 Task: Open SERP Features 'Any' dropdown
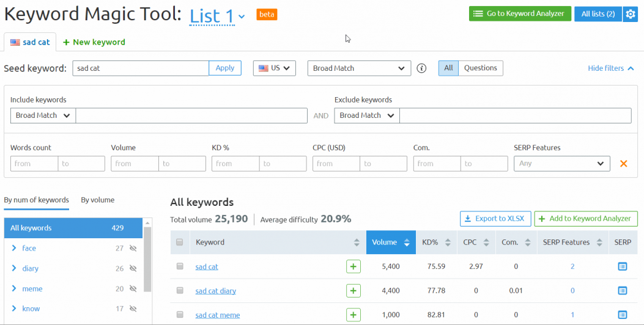(x=562, y=163)
